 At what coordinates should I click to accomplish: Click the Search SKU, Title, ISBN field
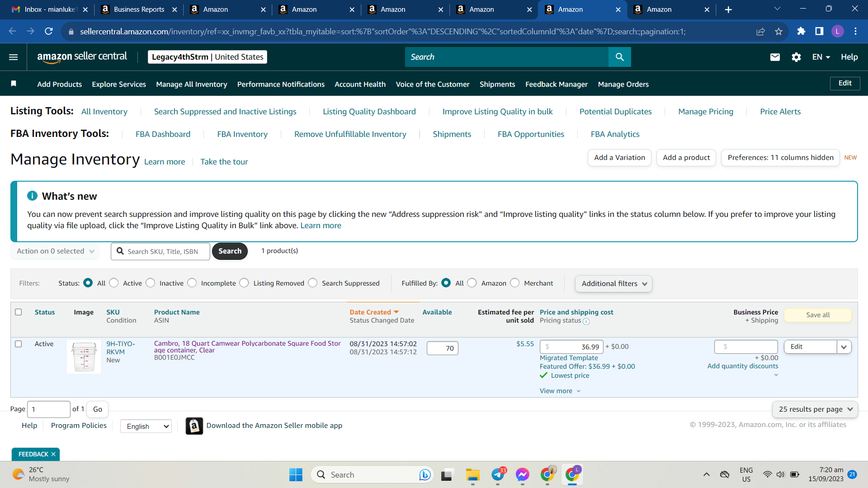[160, 251]
